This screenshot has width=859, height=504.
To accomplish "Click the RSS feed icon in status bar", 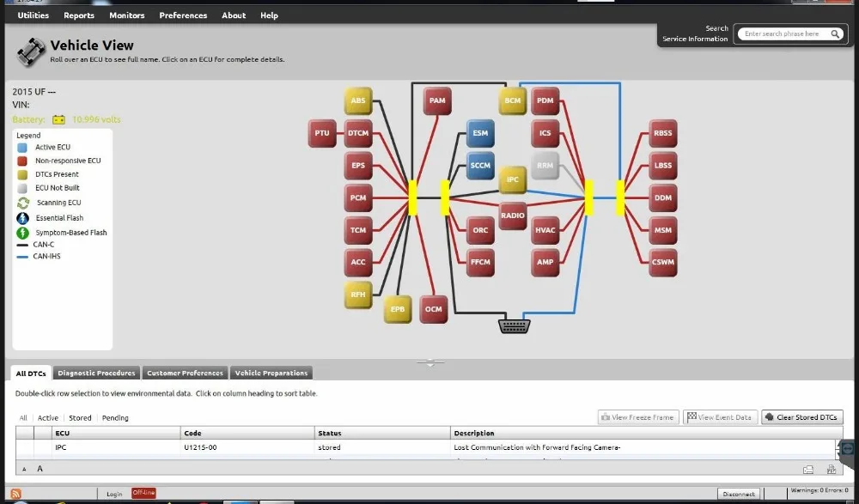I will click(15, 494).
